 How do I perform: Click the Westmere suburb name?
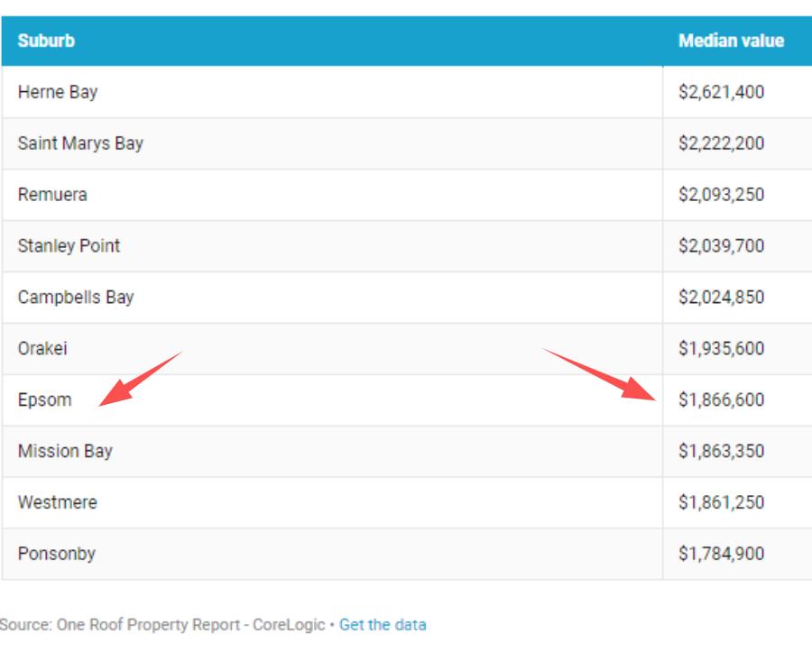tap(57, 502)
